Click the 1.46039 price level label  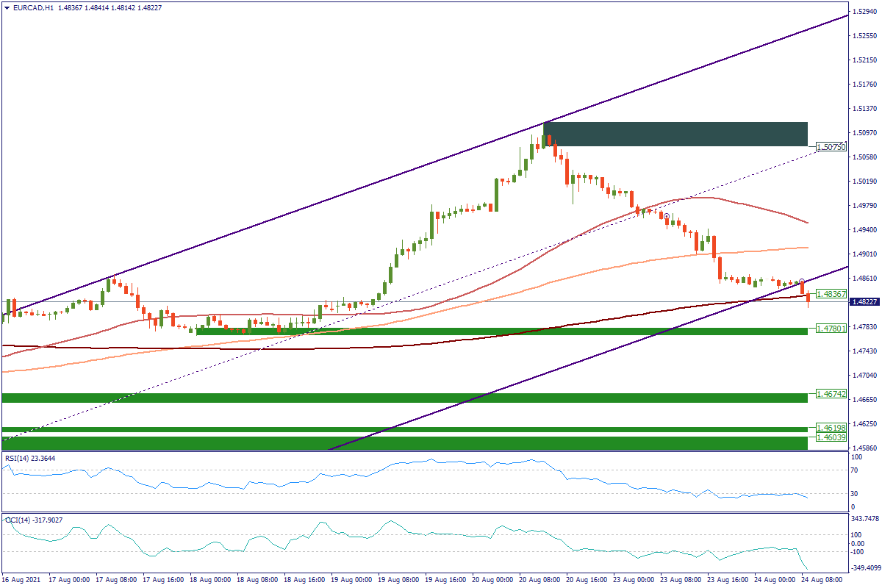828,437
